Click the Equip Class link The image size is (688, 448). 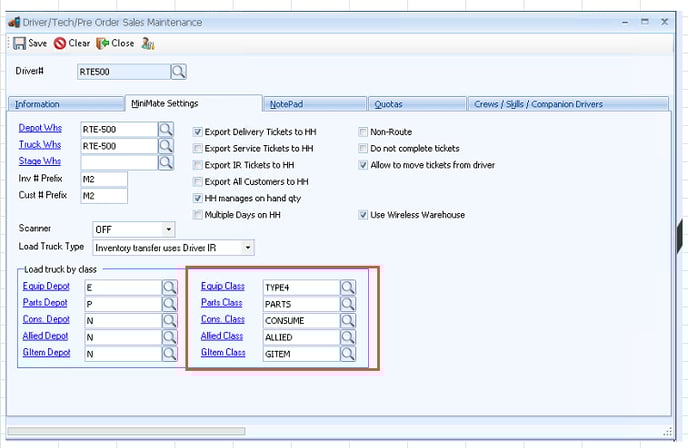pos(222,286)
